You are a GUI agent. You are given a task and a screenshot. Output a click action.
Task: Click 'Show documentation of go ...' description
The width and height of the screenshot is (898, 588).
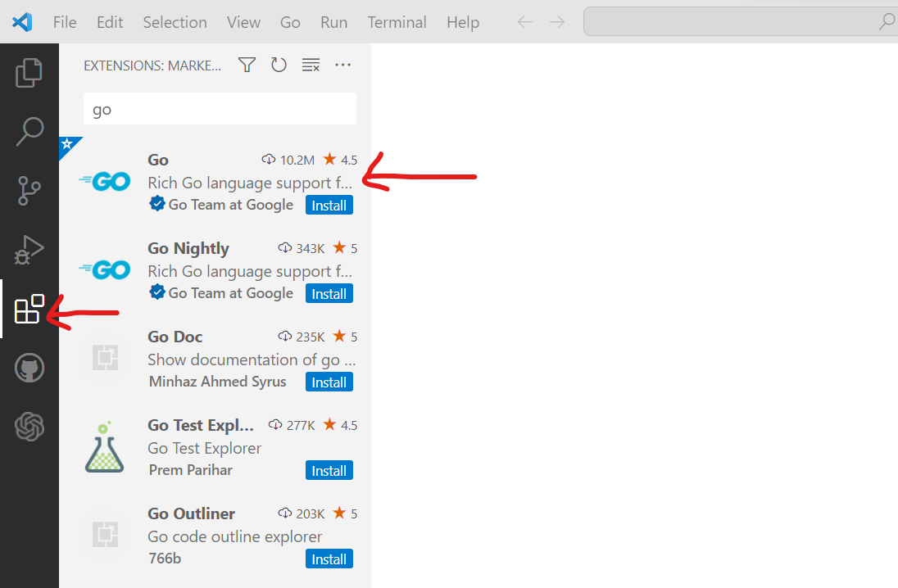(x=252, y=360)
